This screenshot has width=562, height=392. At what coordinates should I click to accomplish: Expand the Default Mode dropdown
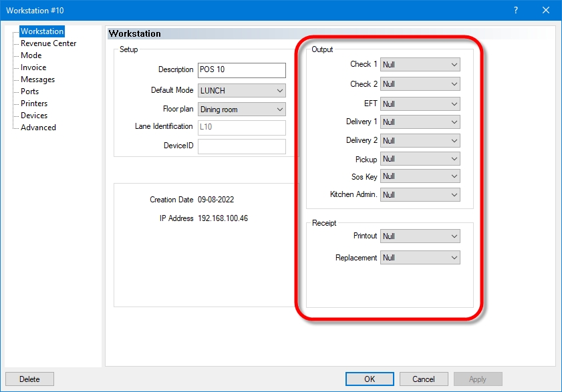241,90
